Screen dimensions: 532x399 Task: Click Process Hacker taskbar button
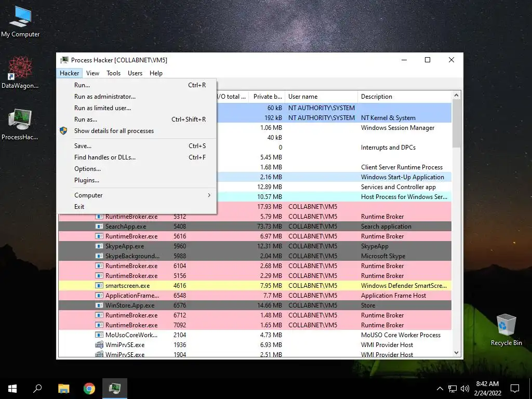pyautogui.click(x=115, y=389)
